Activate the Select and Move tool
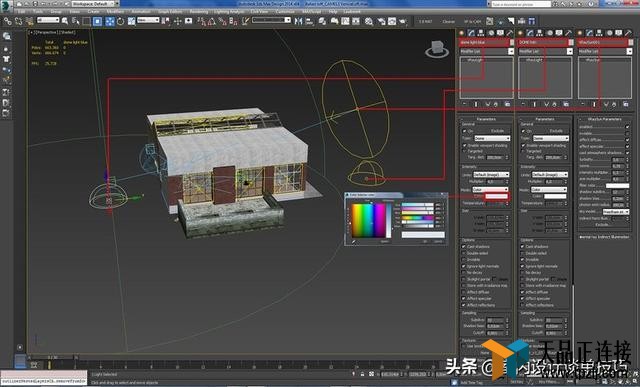The width and height of the screenshot is (640, 387). pos(109,21)
